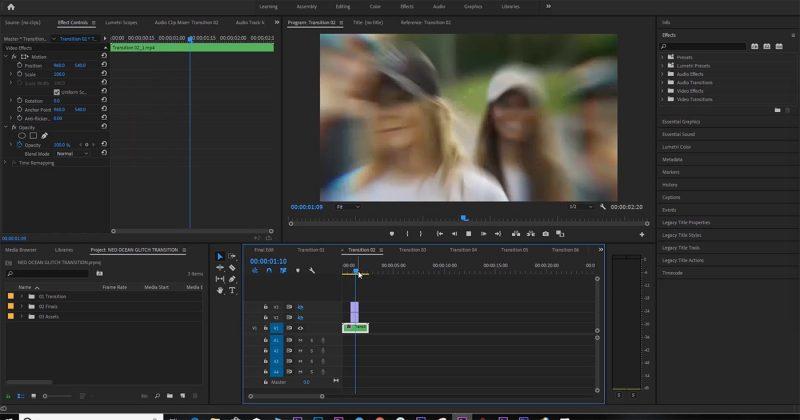Switch to the Editing workspace
This screenshot has height=420, width=800.
tap(341, 6)
